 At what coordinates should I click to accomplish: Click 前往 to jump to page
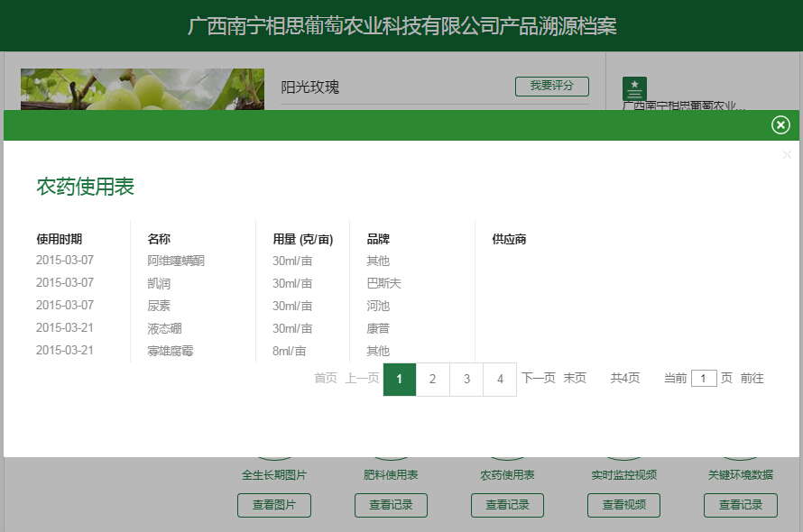(752, 379)
